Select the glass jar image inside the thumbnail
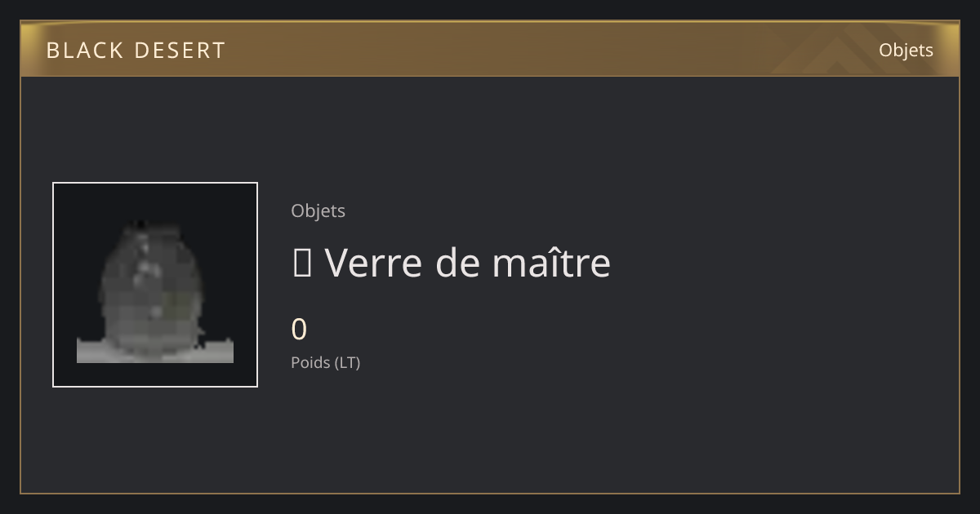 [x=151, y=290]
